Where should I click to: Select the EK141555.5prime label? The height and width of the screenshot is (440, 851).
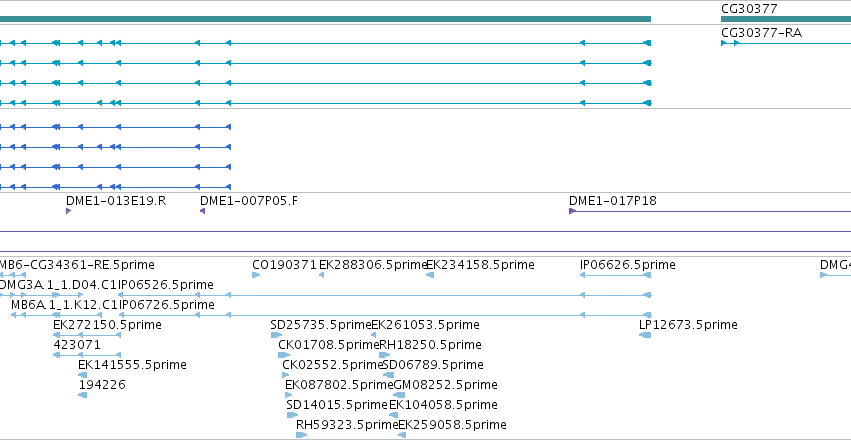pyautogui.click(x=132, y=365)
